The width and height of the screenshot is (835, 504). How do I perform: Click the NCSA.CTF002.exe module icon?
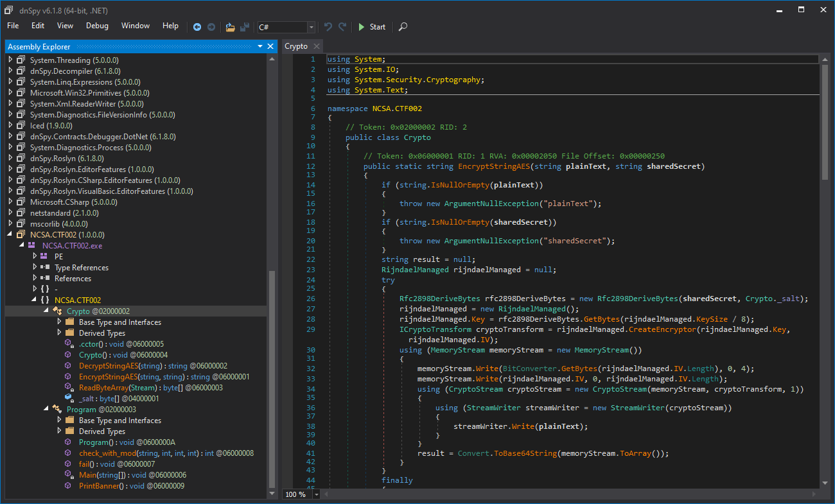pos(31,245)
